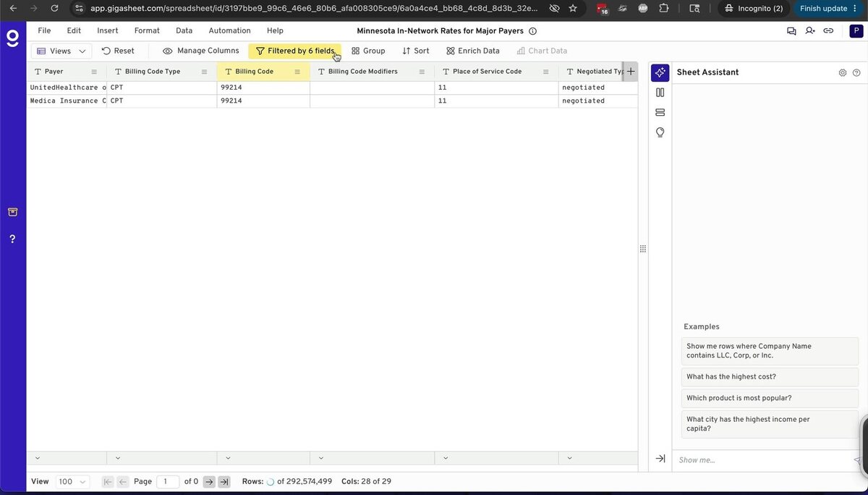The height and width of the screenshot is (495, 868).
Task: Reload the browser page
Action: point(54,9)
